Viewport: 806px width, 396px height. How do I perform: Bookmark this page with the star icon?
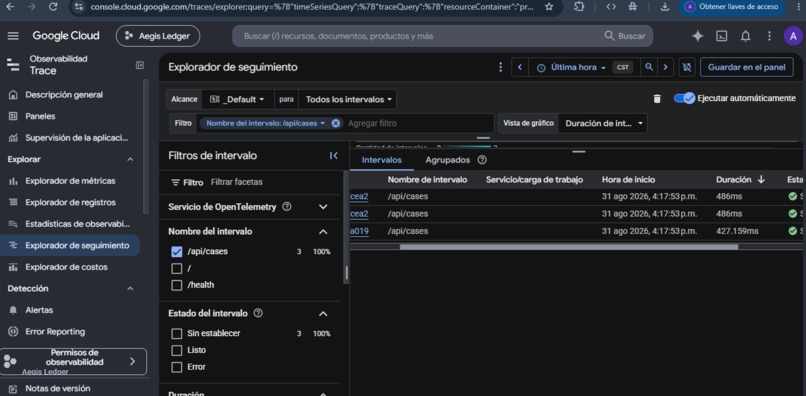549,7
